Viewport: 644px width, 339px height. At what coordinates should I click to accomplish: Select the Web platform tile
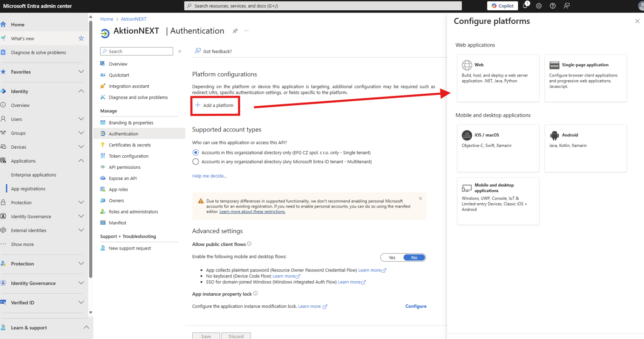[498, 78]
